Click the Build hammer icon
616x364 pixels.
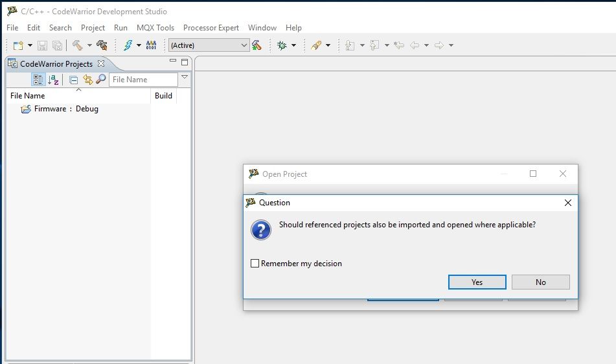[x=77, y=45]
